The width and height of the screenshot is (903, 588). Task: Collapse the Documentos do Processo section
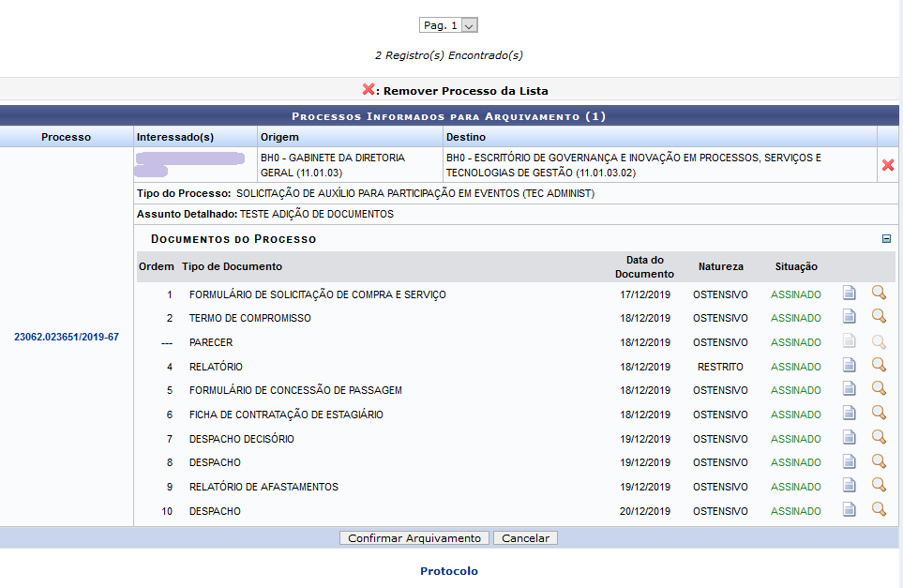886,239
